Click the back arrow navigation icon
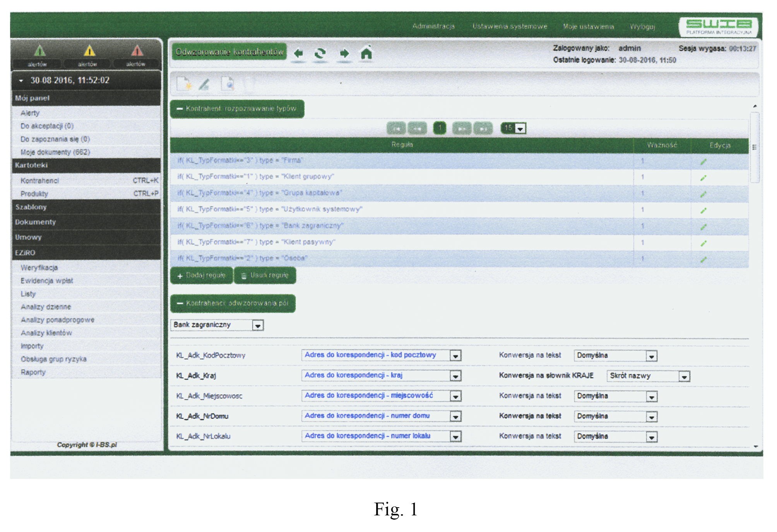The image size is (777, 532). tap(298, 53)
